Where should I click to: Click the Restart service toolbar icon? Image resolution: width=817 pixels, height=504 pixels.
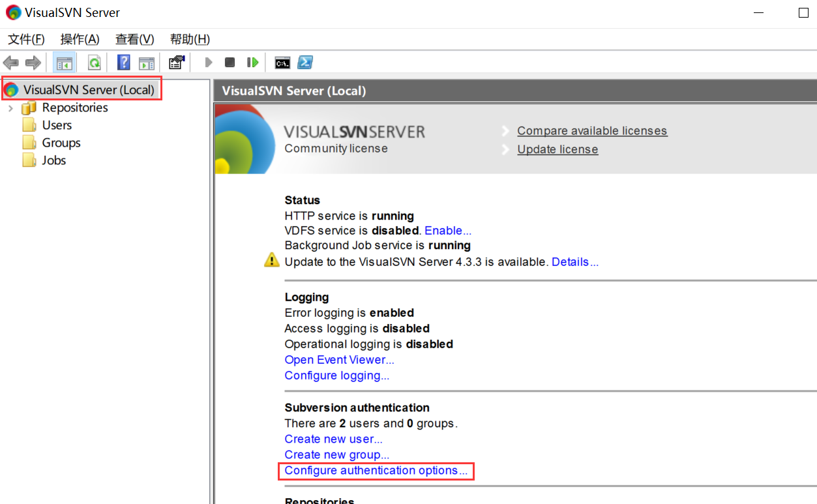point(252,63)
